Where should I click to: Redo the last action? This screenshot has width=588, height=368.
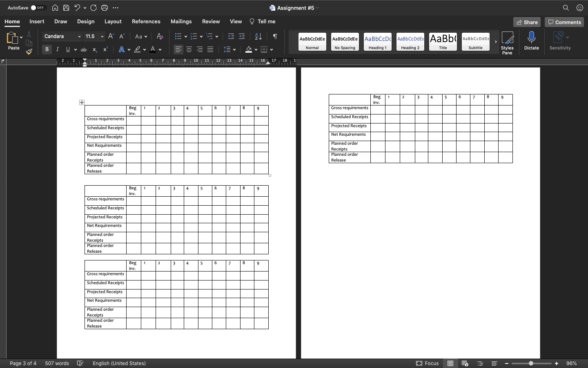pos(94,8)
